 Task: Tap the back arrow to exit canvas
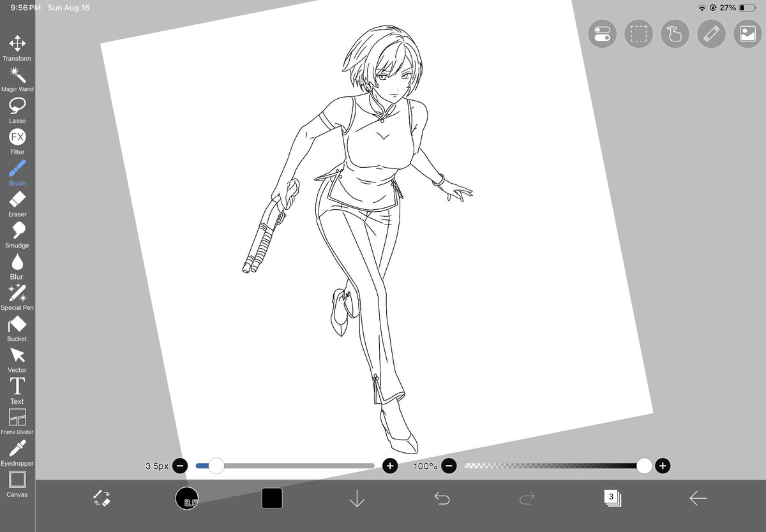pos(698,498)
